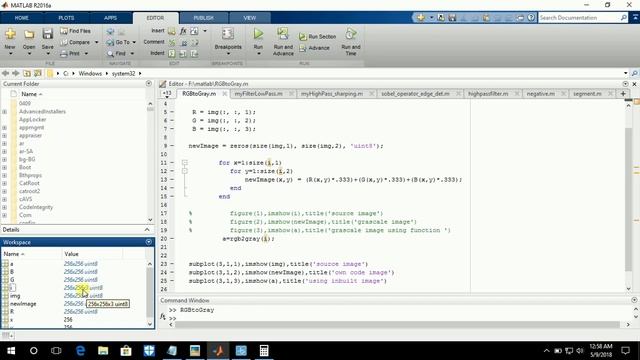Click the Advance button
The image size is (640, 360).
tap(315, 48)
